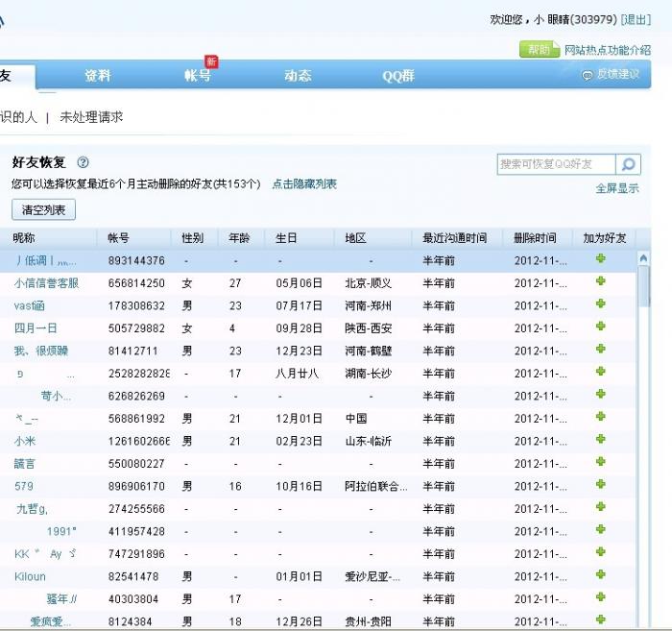Click nickname 小信信誉客服
Screen dimensions: 672x631
[x=46, y=283]
